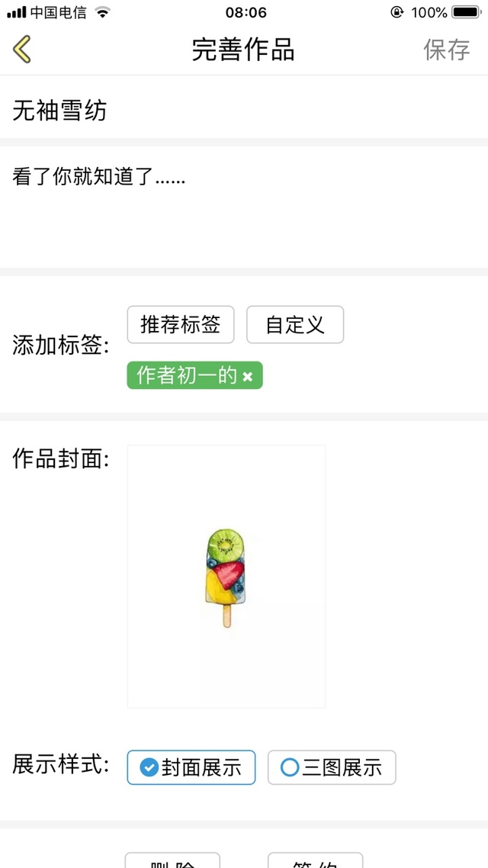The height and width of the screenshot is (868, 488).
Task: Tap the empty circle in 三图展示
Action: [290, 767]
